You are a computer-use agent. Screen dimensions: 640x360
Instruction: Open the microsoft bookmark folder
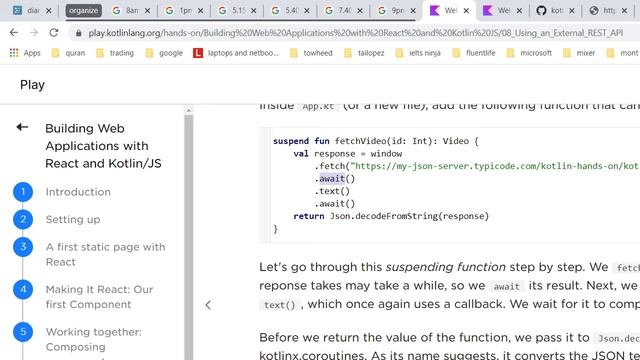click(529, 53)
